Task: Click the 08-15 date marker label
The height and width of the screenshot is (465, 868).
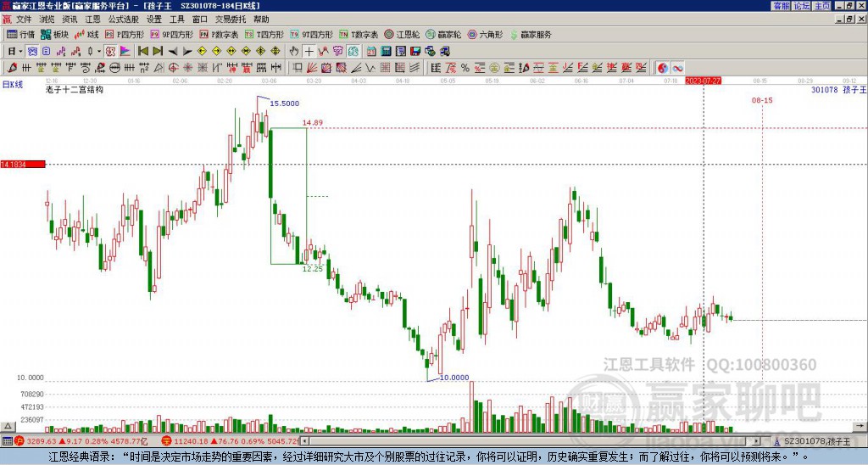Action: pos(762,100)
